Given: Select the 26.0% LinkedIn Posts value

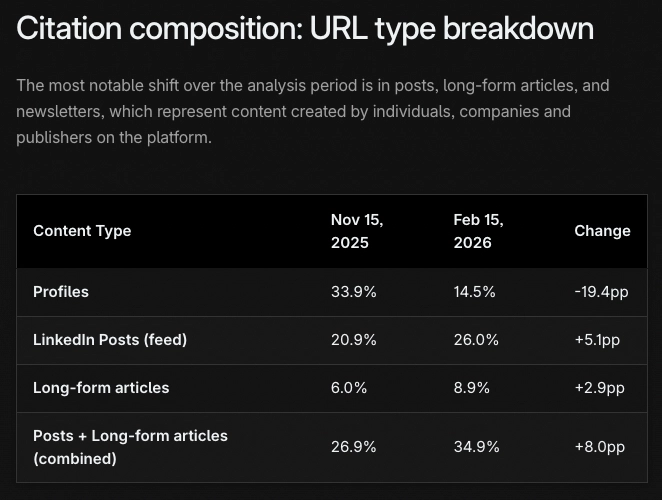Looking at the screenshot, I should pos(475,340).
